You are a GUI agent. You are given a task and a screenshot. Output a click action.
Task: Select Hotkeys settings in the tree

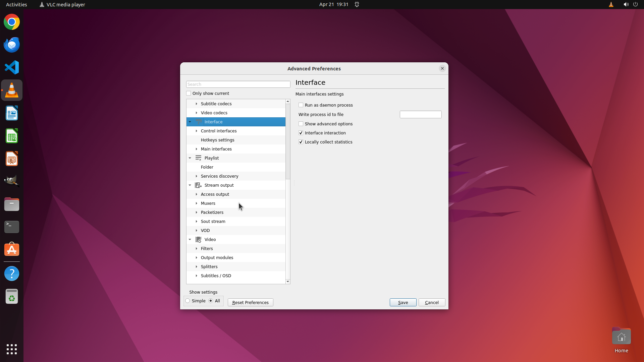coord(217,140)
